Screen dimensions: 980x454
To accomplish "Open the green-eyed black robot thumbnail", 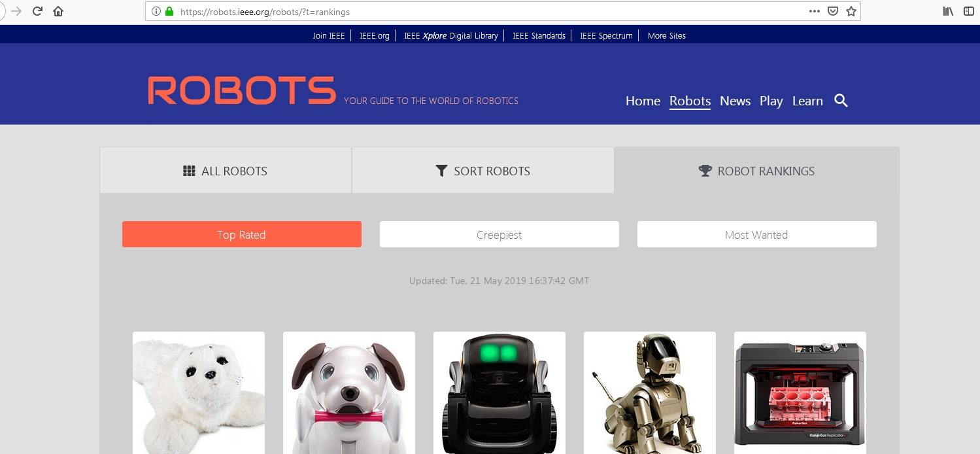I will (x=499, y=393).
